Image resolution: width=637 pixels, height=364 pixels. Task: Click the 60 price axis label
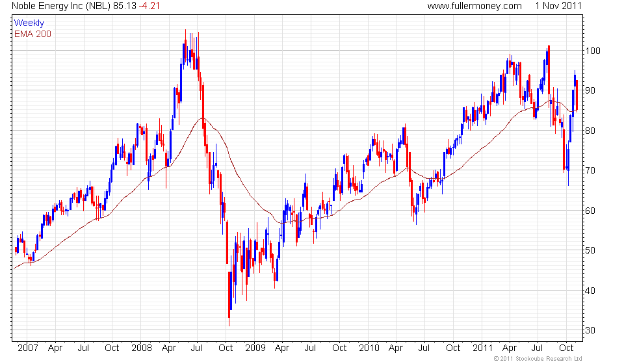coord(590,211)
